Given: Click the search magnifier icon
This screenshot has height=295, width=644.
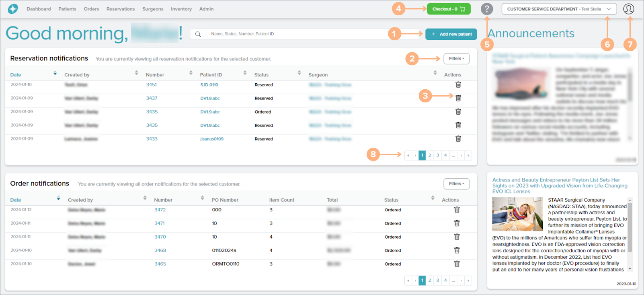Looking at the screenshot, I should (x=198, y=34).
